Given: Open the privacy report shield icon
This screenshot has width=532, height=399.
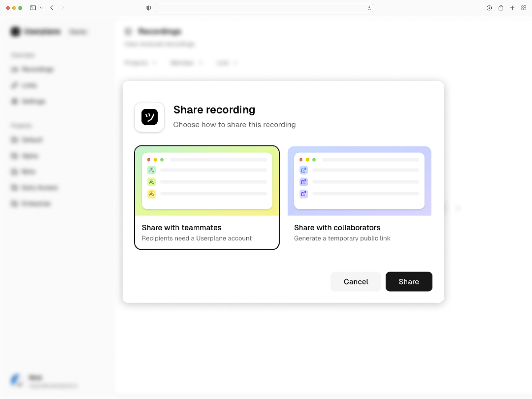Looking at the screenshot, I should click(149, 8).
